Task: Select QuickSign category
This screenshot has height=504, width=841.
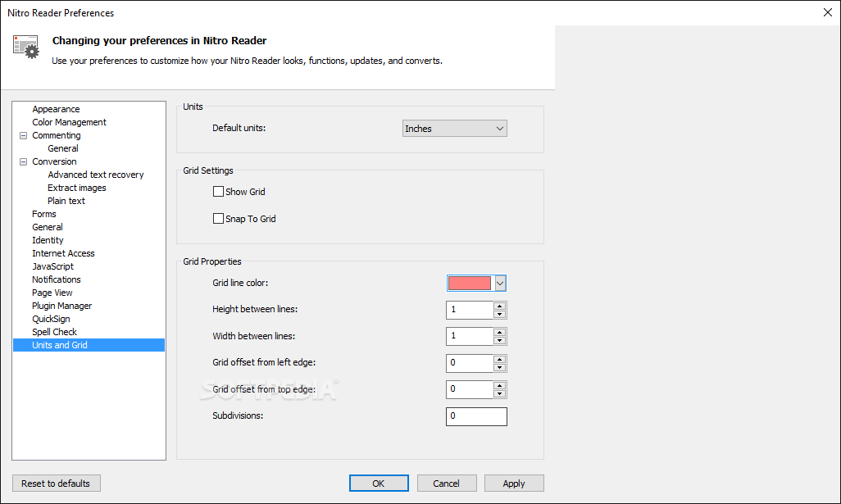Action: [x=51, y=319]
